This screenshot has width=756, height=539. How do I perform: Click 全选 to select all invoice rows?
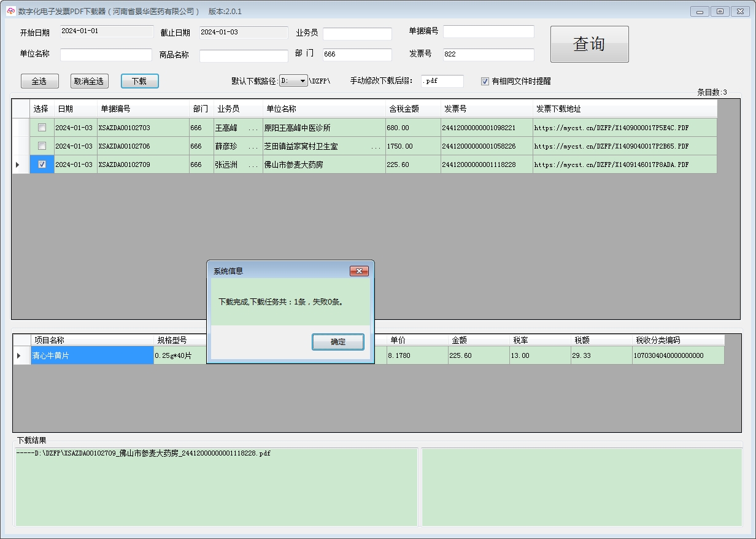[x=39, y=80]
